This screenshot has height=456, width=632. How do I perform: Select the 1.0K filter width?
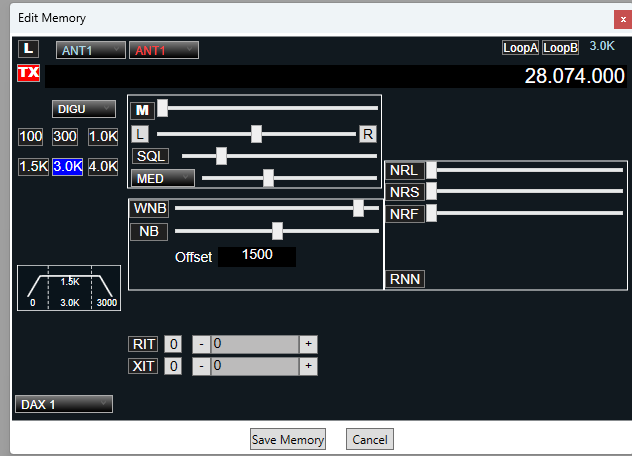point(103,137)
